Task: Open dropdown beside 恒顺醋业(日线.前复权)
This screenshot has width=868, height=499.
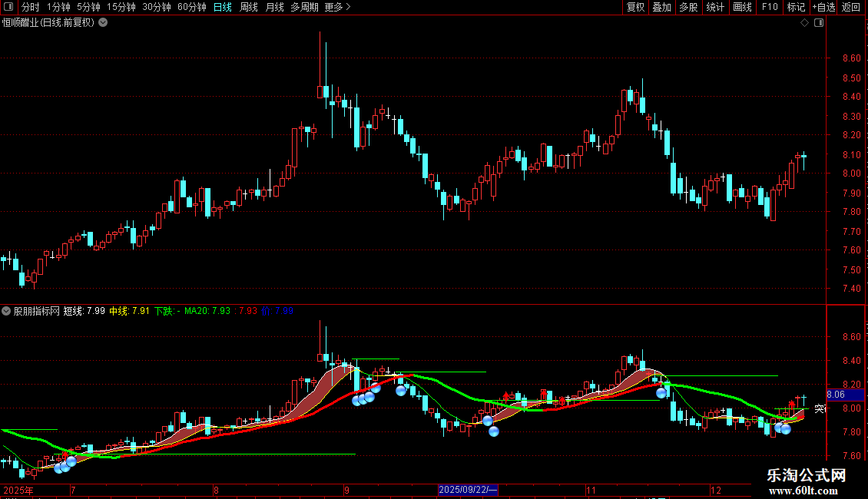Action: click(x=103, y=23)
